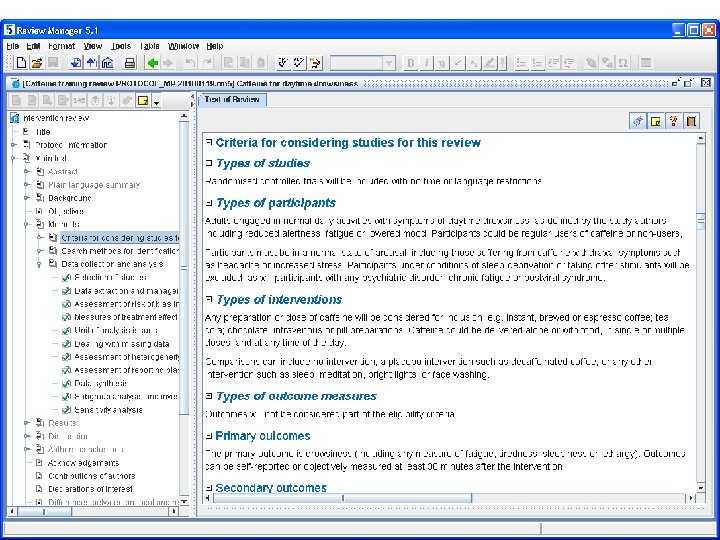Toggle the track changes toolbar icon
This screenshot has width=720, height=540.
[x=315, y=63]
